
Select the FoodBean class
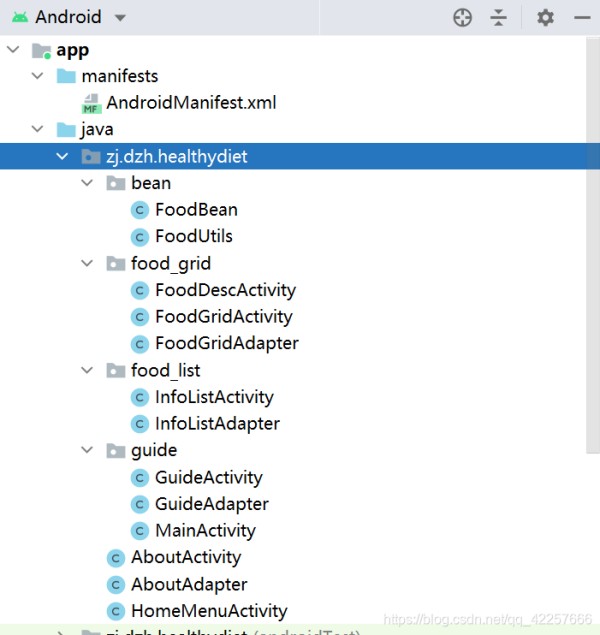pos(196,210)
